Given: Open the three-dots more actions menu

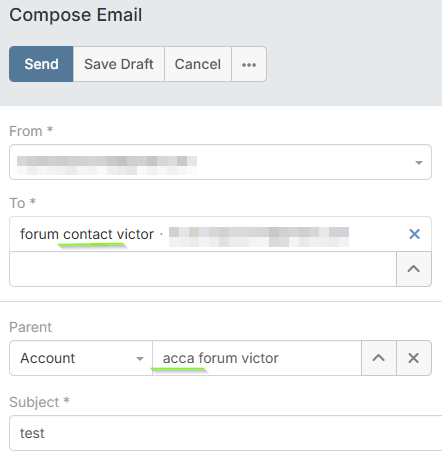Looking at the screenshot, I should pos(249,64).
